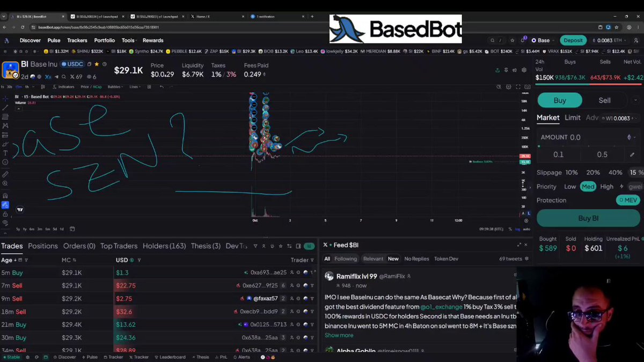Open the Bubbles chart dropdown
Viewport: 644px width, 362px height.
pos(115,87)
